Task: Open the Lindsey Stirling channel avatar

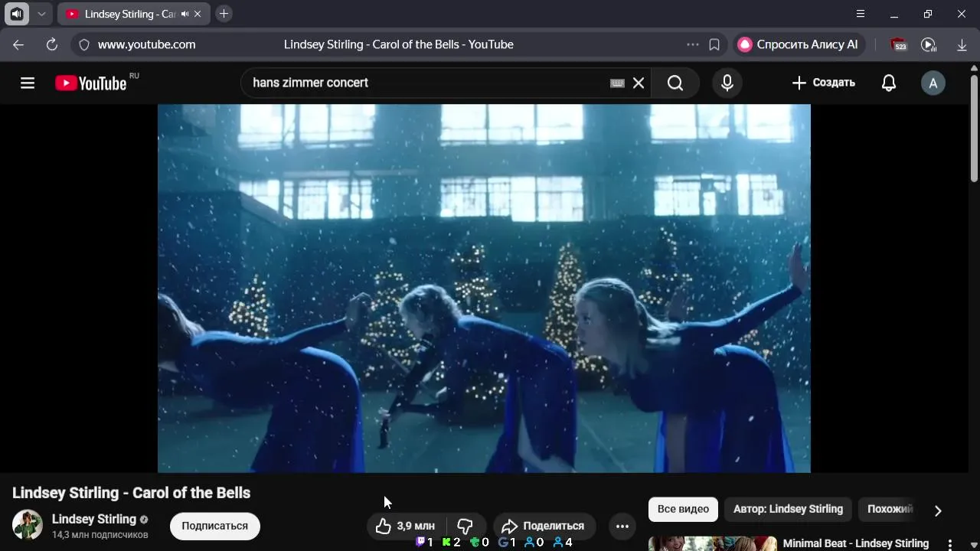Action: tap(28, 525)
